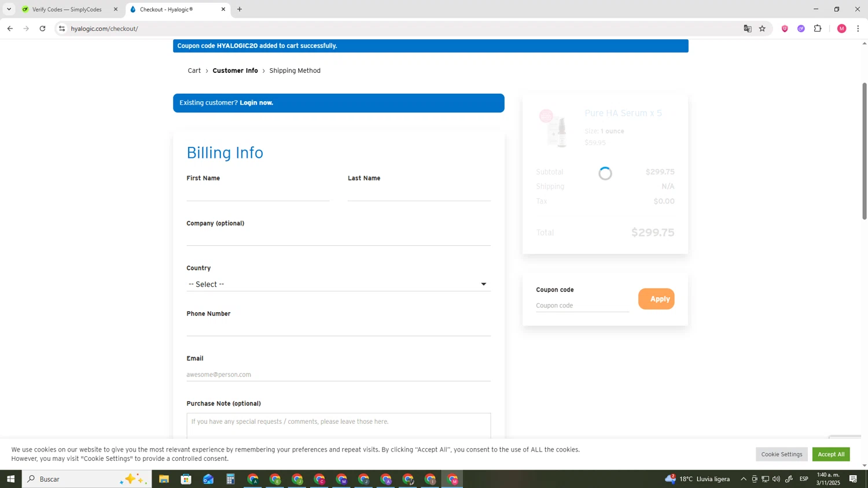Open the notification center icon
868x488 pixels.
(x=853, y=479)
